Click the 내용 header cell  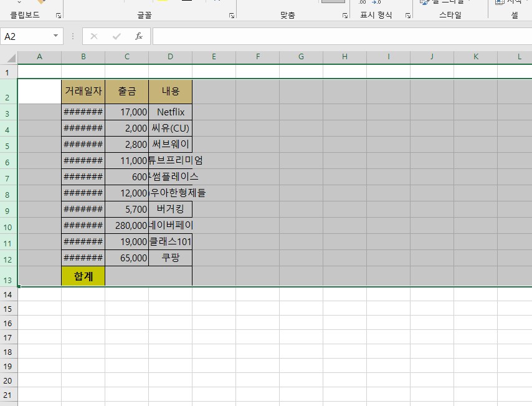point(170,92)
